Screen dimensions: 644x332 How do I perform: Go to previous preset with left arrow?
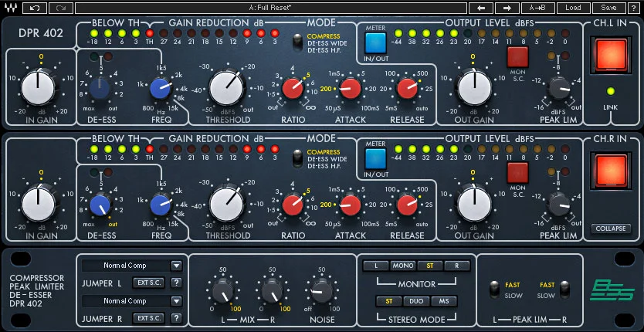[x=481, y=8]
